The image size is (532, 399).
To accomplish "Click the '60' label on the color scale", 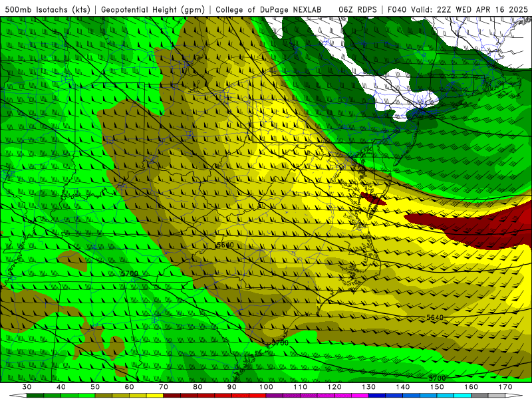I will point(129,387).
